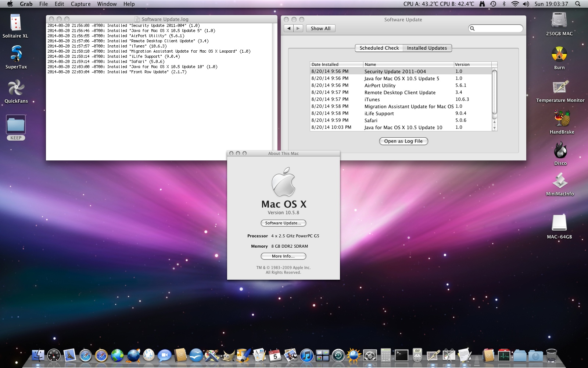Open the Capture menu

coord(80,4)
